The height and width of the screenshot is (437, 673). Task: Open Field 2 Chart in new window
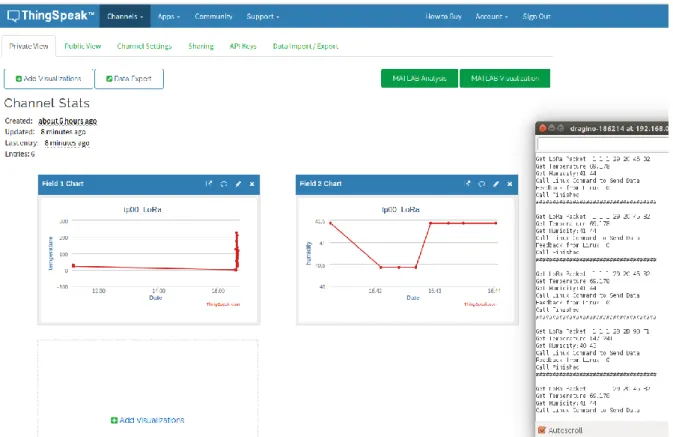tap(467, 184)
